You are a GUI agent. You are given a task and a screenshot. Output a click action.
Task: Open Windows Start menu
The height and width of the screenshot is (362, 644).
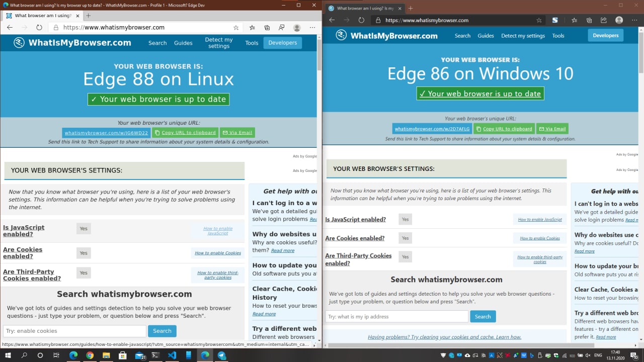(x=8, y=355)
